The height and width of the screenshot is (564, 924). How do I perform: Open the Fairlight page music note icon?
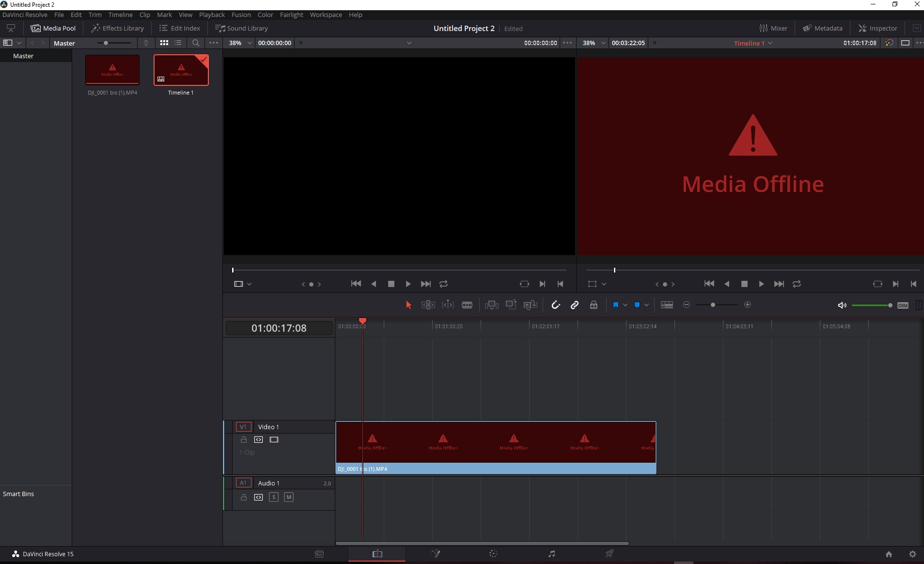(551, 554)
